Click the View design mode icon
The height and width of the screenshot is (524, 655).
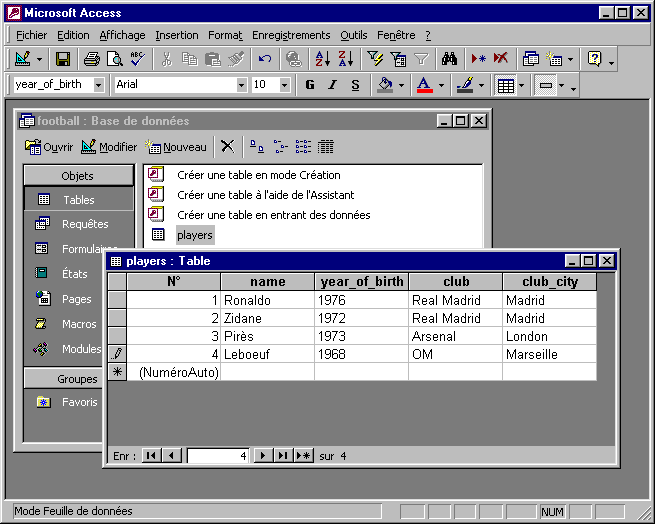(x=23, y=59)
